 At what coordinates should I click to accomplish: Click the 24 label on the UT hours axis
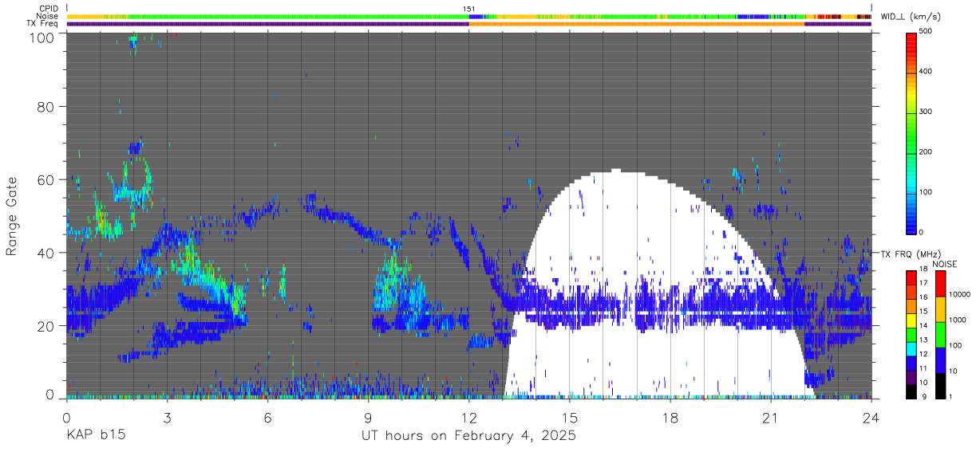click(871, 417)
